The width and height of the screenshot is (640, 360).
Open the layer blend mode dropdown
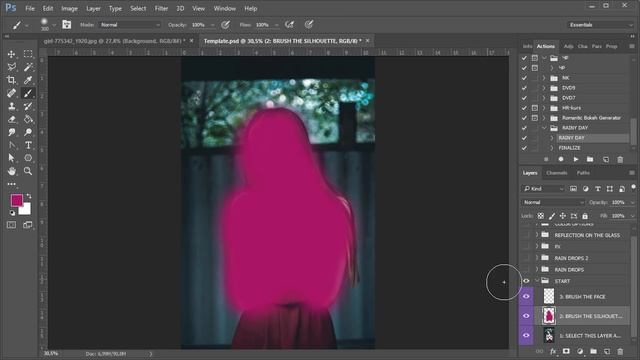(553, 202)
